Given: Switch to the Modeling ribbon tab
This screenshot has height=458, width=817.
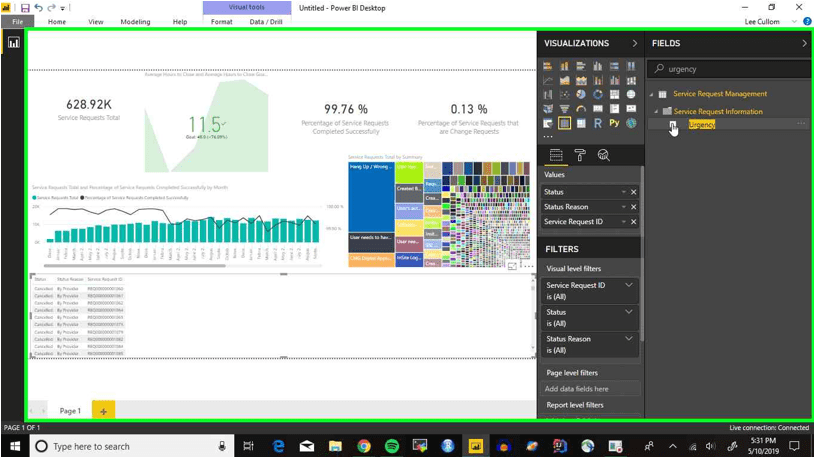Looking at the screenshot, I should click(x=135, y=22).
